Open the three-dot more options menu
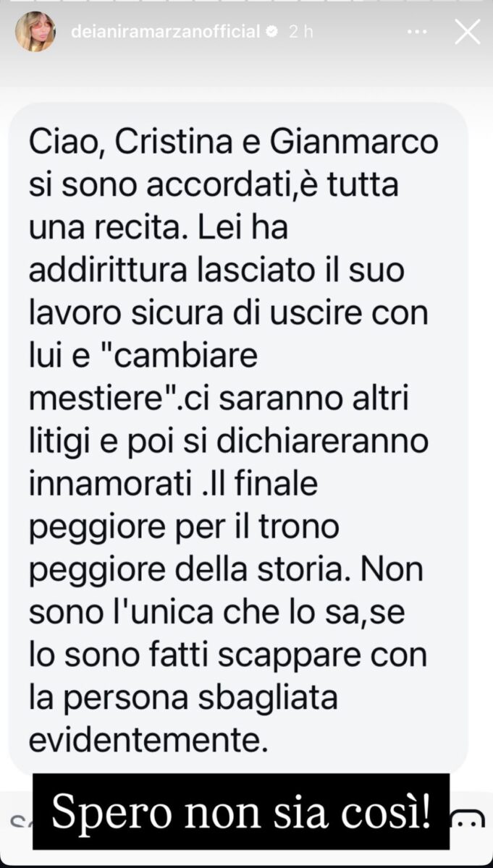This screenshot has height=868, width=493. pos(417,32)
